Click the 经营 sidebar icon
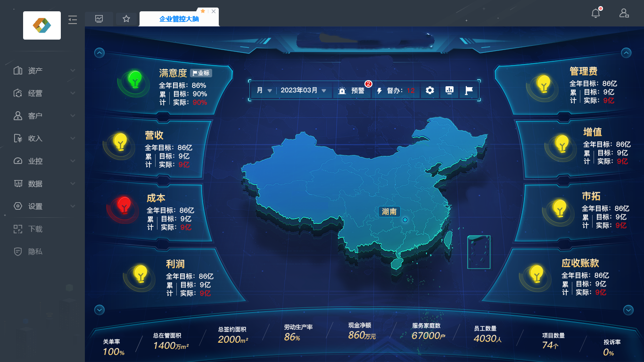The height and width of the screenshot is (362, 644). point(18,93)
